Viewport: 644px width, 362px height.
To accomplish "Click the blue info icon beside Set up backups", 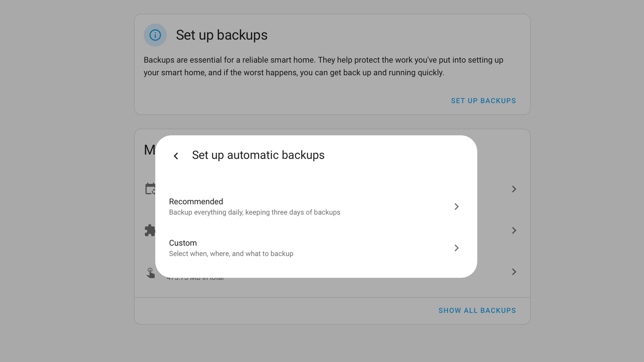I will pyautogui.click(x=155, y=35).
